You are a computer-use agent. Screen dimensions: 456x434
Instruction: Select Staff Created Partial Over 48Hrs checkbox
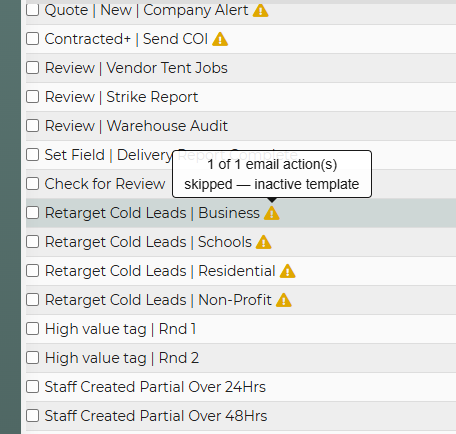(x=33, y=416)
